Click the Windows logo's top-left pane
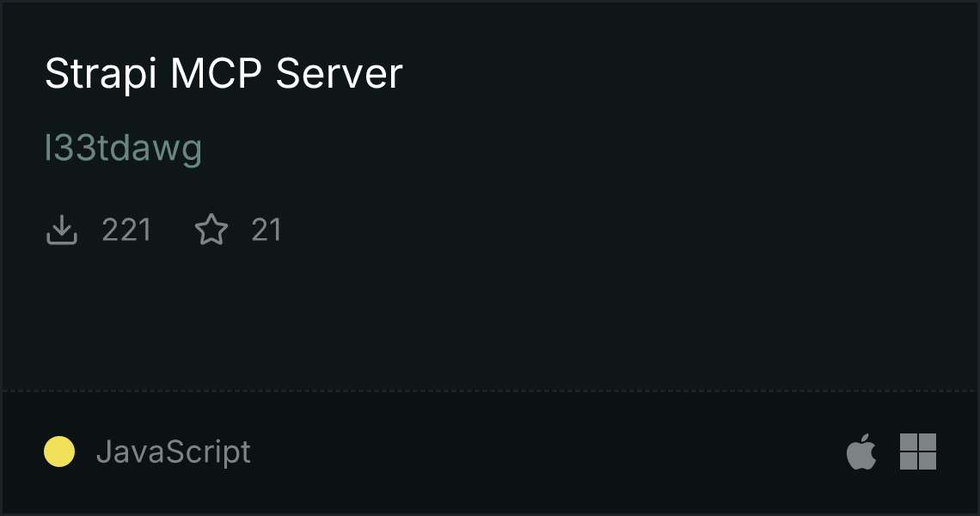 tap(908, 441)
